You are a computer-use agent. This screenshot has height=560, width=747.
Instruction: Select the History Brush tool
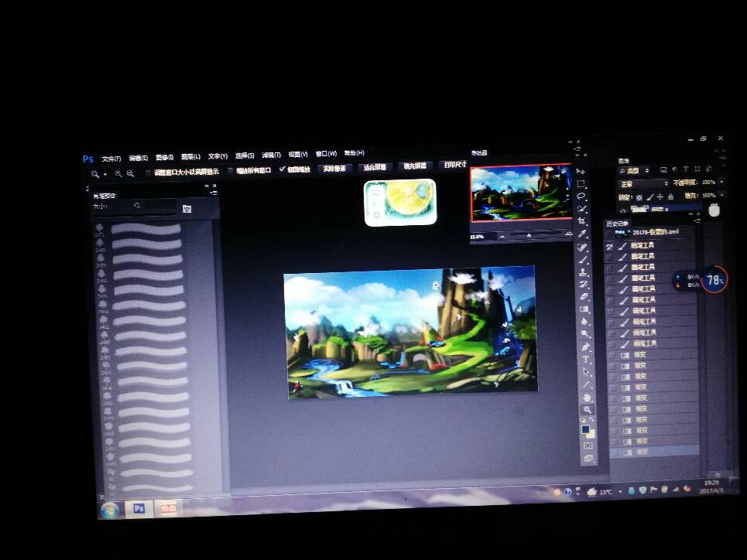(583, 285)
